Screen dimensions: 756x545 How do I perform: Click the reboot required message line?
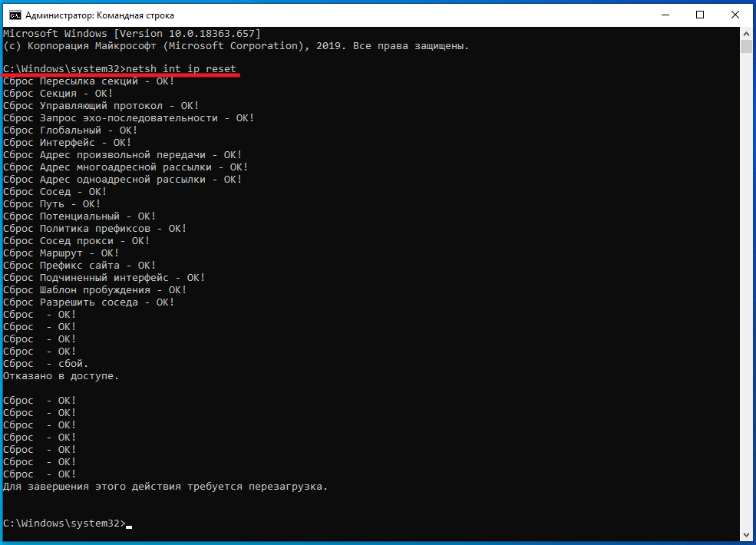click(165, 487)
